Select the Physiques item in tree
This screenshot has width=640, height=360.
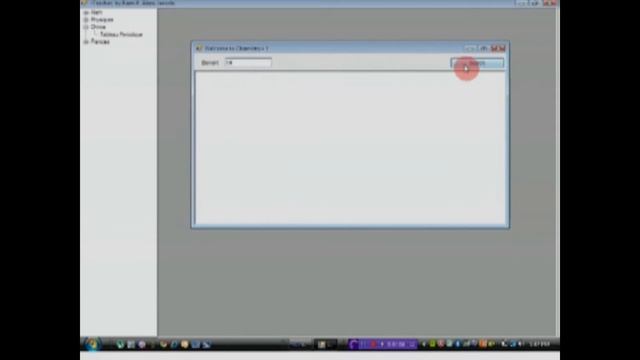tap(102, 20)
